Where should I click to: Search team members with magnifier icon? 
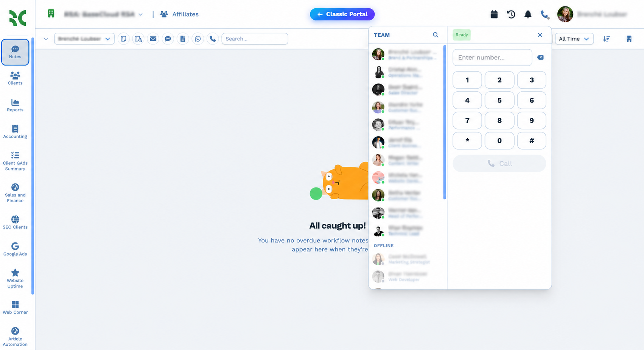[436, 35]
